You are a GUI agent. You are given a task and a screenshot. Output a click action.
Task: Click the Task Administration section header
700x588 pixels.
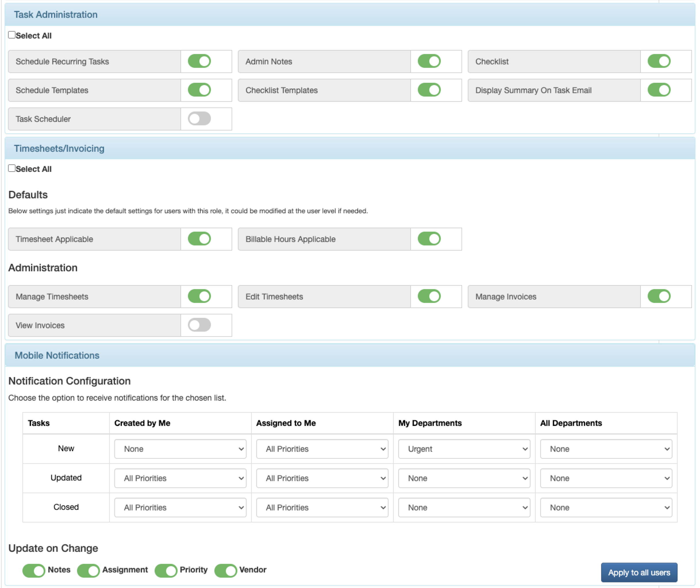point(56,15)
